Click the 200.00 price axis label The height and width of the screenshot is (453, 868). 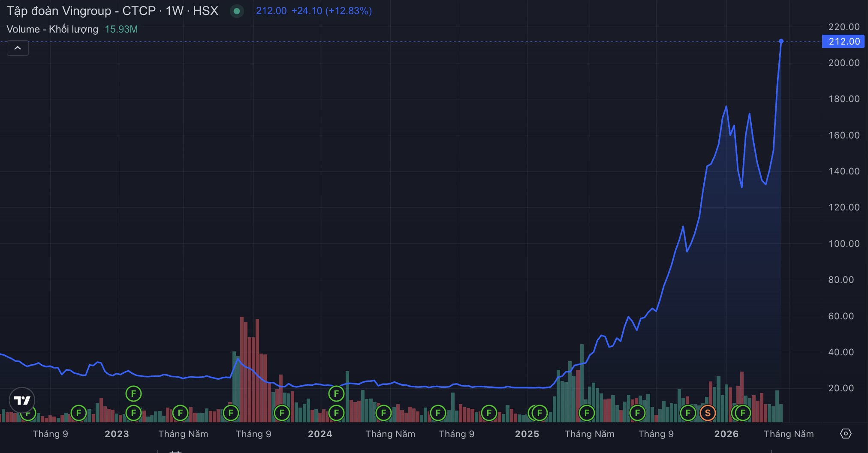tap(844, 63)
